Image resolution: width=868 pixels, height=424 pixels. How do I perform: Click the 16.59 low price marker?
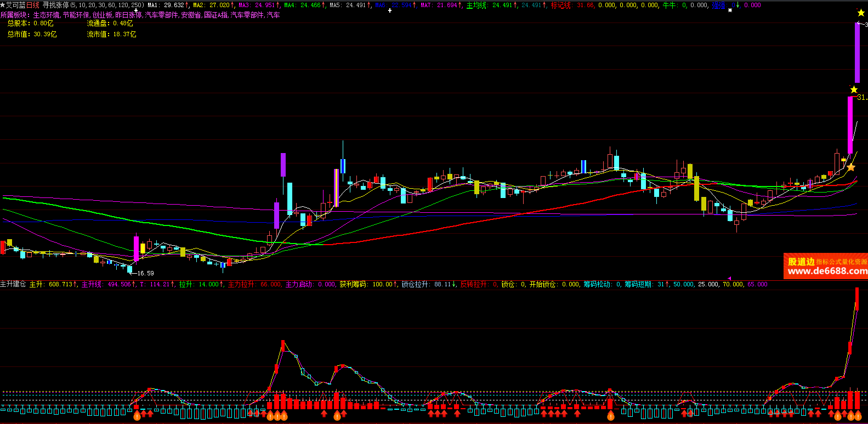[145, 273]
